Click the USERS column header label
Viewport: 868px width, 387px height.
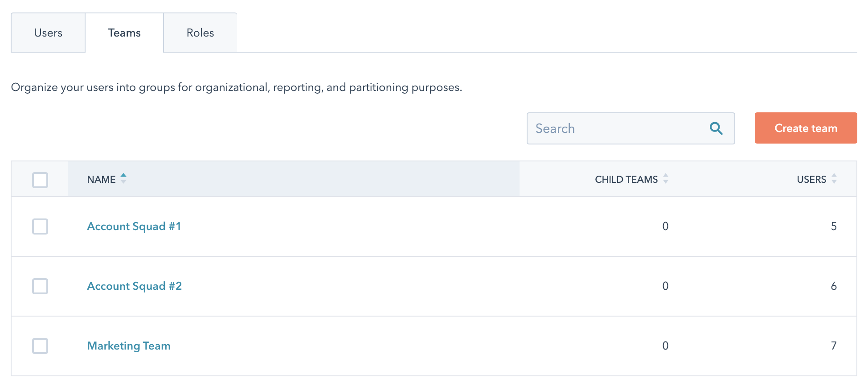(811, 179)
